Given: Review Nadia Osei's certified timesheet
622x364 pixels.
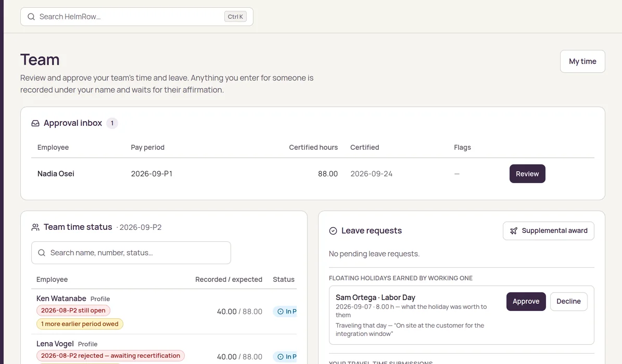Looking at the screenshot, I should click(x=527, y=174).
